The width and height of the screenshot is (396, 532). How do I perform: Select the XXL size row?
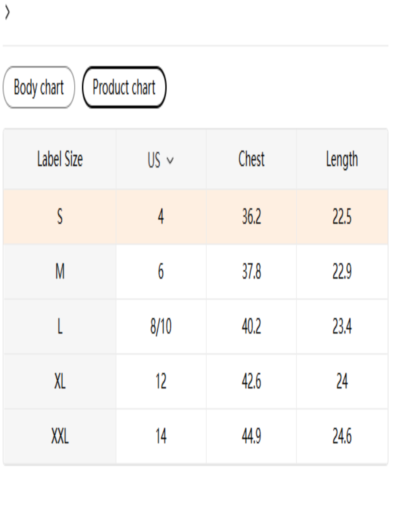click(x=60, y=436)
